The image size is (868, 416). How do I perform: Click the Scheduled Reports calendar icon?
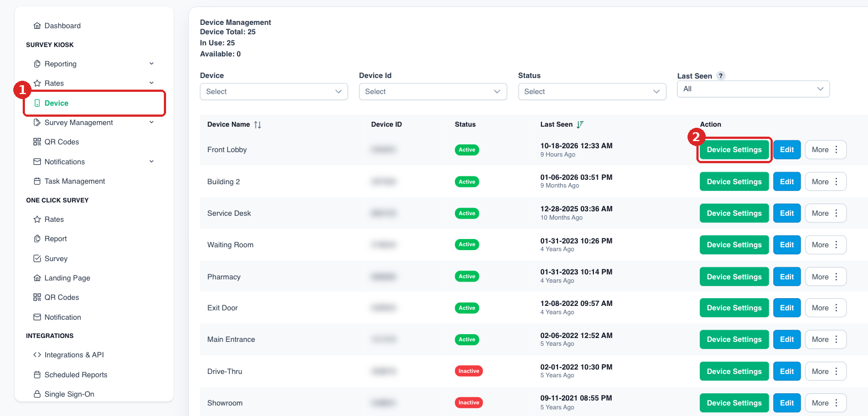[x=37, y=375]
